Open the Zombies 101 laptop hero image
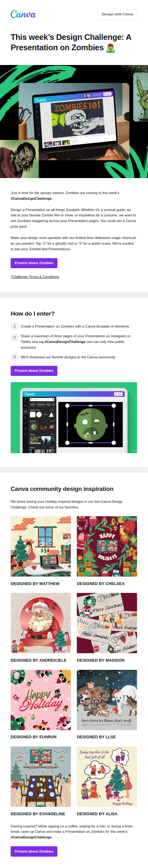 [74, 121]
